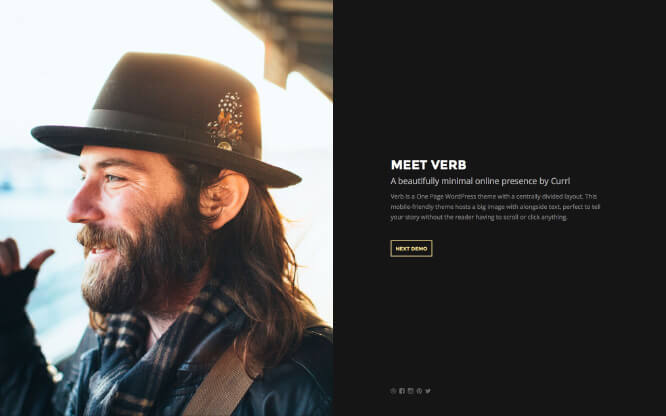Click the feather pin on the hat
Viewport: 666px width, 416px height.
(226, 120)
